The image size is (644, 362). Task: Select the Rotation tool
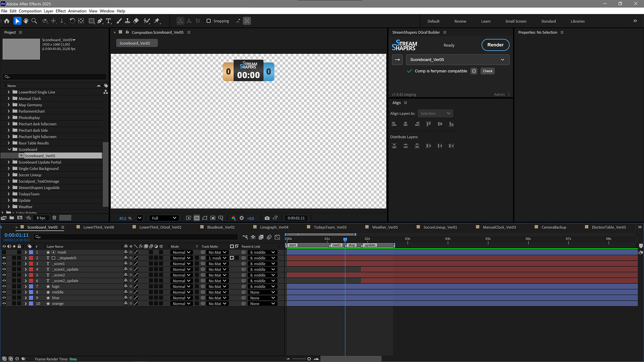[x=72, y=21]
